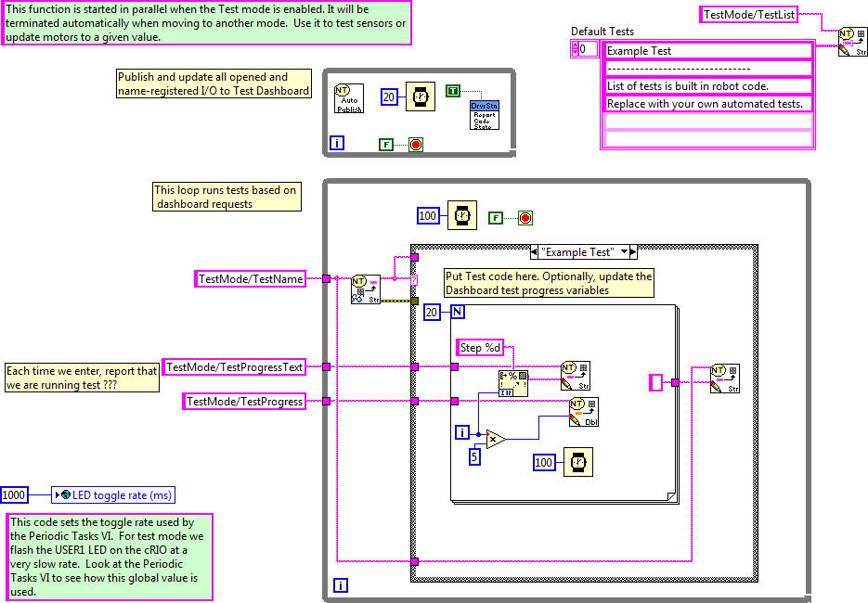Toggle the False constant in the top loop

[x=388, y=144]
